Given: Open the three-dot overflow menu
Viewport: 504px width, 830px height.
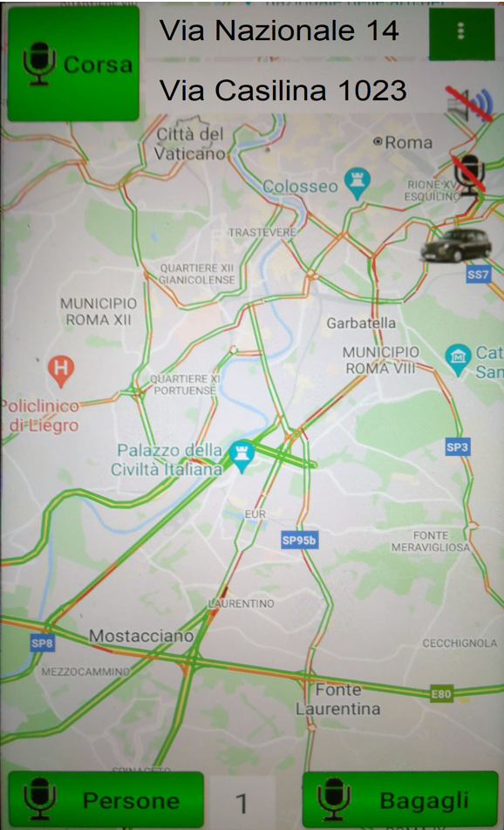Looking at the screenshot, I should [x=461, y=33].
